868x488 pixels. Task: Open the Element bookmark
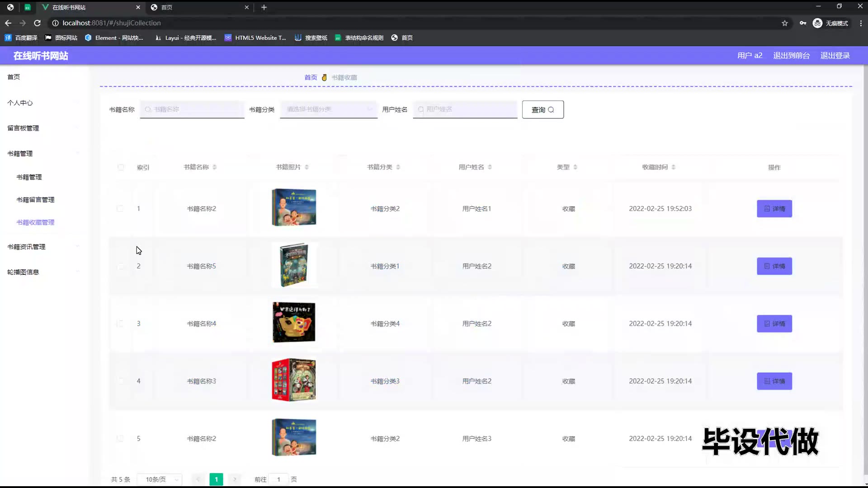pos(114,38)
